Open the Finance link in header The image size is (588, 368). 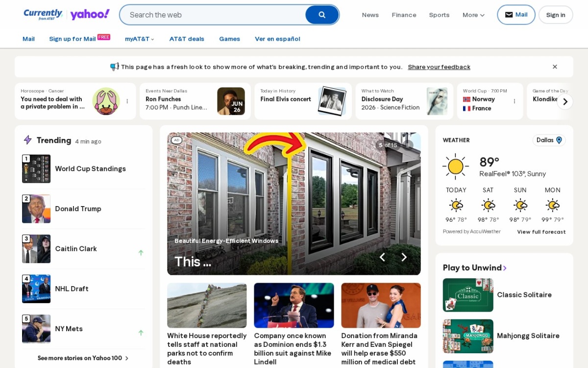(404, 15)
